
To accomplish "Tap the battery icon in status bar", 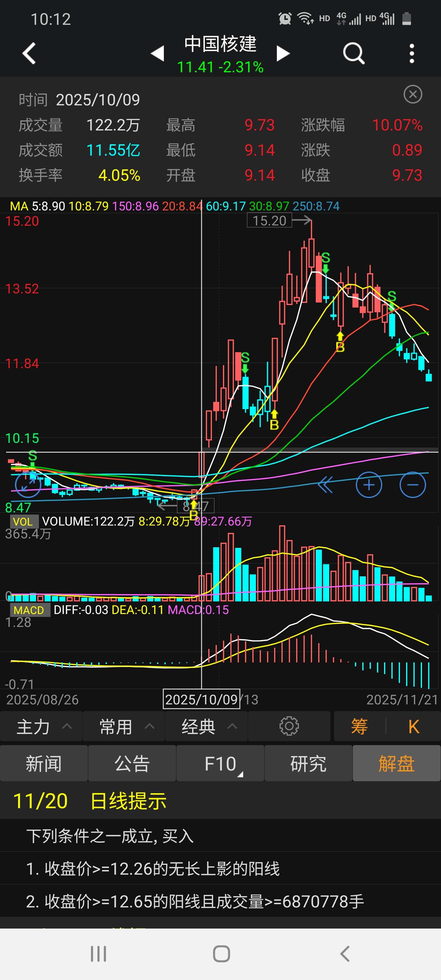I will tap(407, 18).
